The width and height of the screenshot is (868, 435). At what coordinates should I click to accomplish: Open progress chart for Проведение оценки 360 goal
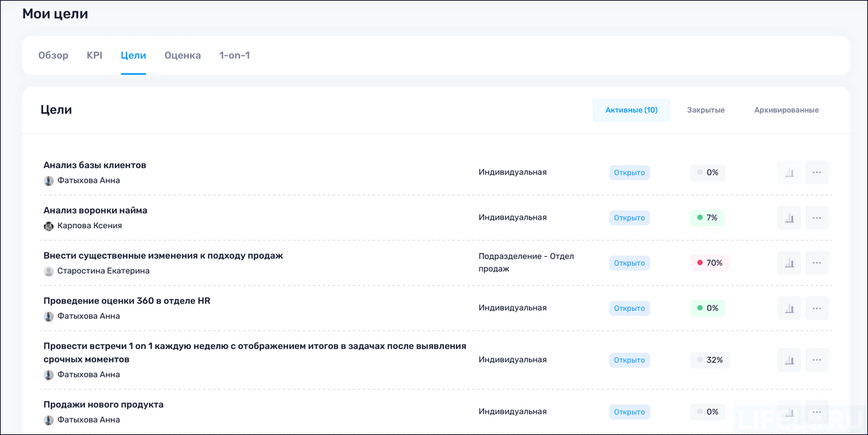point(789,308)
